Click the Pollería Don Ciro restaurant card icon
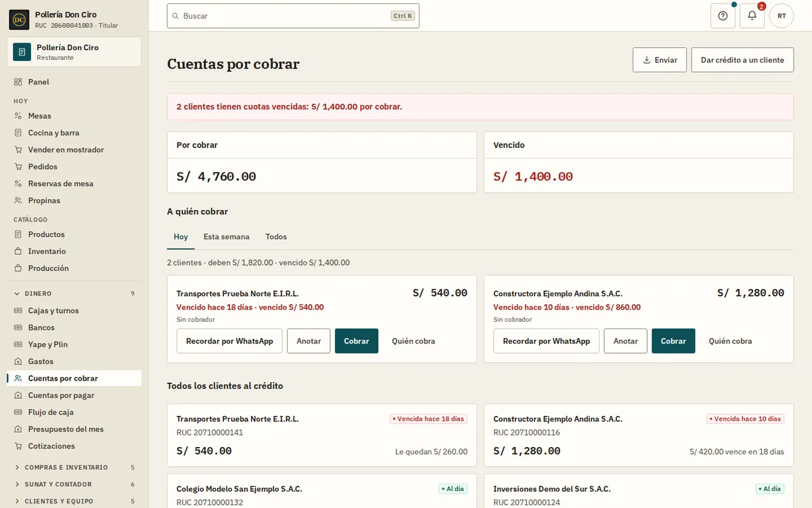This screenshot has width=812, height=508. (x=22, y=52)
